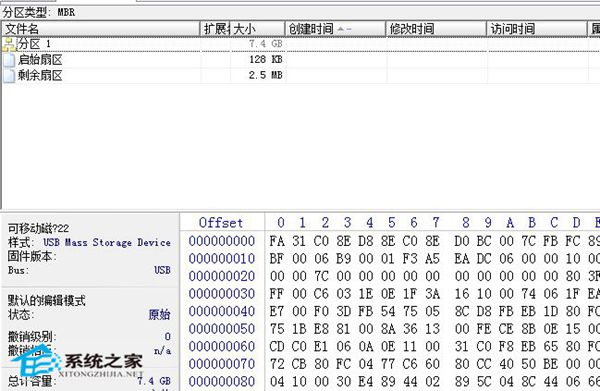
Task: Select the 分区 1 row name
Action: coord(34,44)
